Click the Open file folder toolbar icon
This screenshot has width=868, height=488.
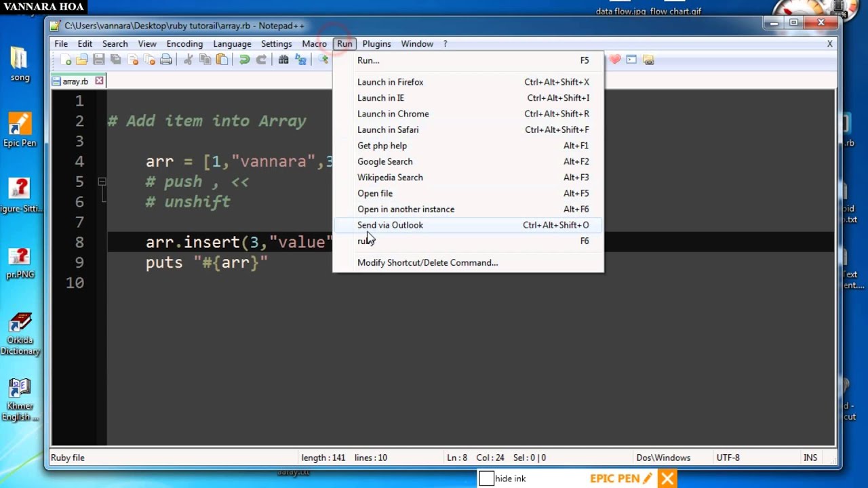click(82, 60)
